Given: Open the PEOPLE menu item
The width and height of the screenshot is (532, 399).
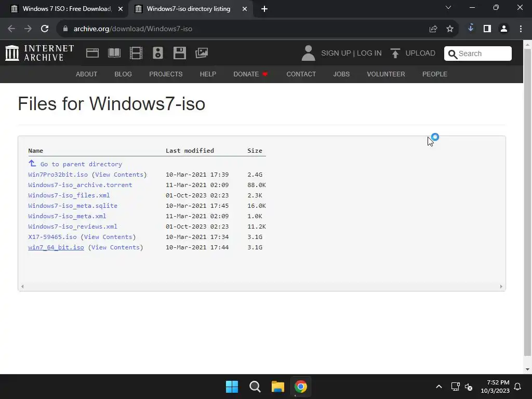Looking at the screenshot, I should (435, 74).
